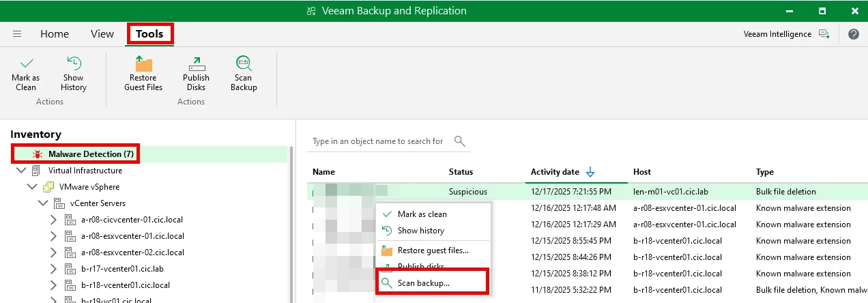Click the search magnifier icon
The height and width of the screenshot is (303, 868).
[x=460, y=141]
